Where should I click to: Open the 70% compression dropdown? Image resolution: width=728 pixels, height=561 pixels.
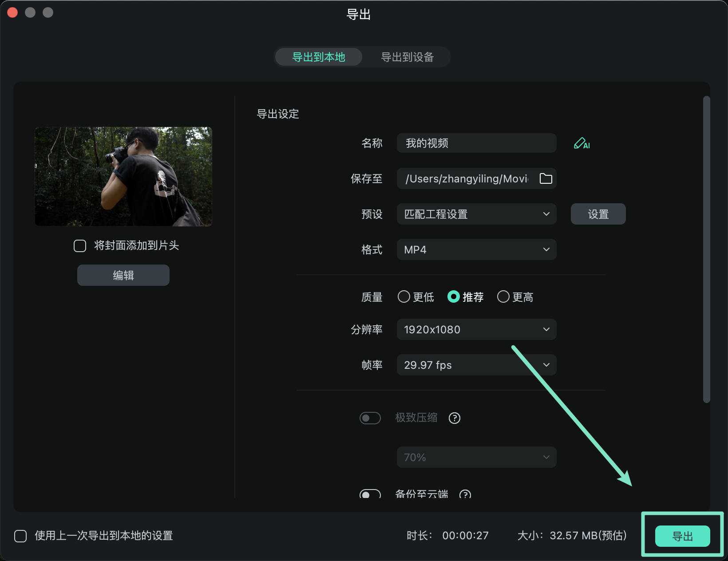coord(476,457)
